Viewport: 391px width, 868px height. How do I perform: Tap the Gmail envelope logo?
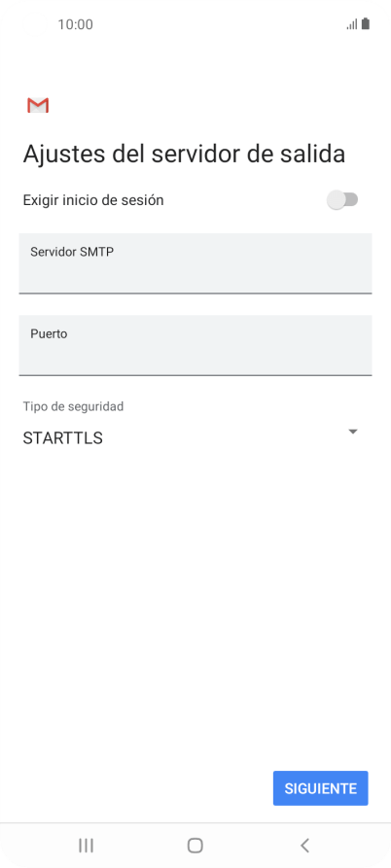coord(38,105)
